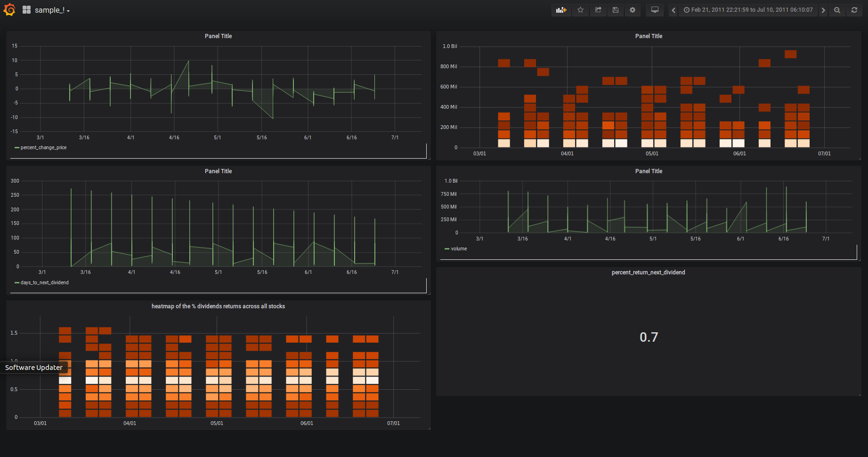Cycle view mode with monitor icon
The image size is (868, 457).
[655, 10]
